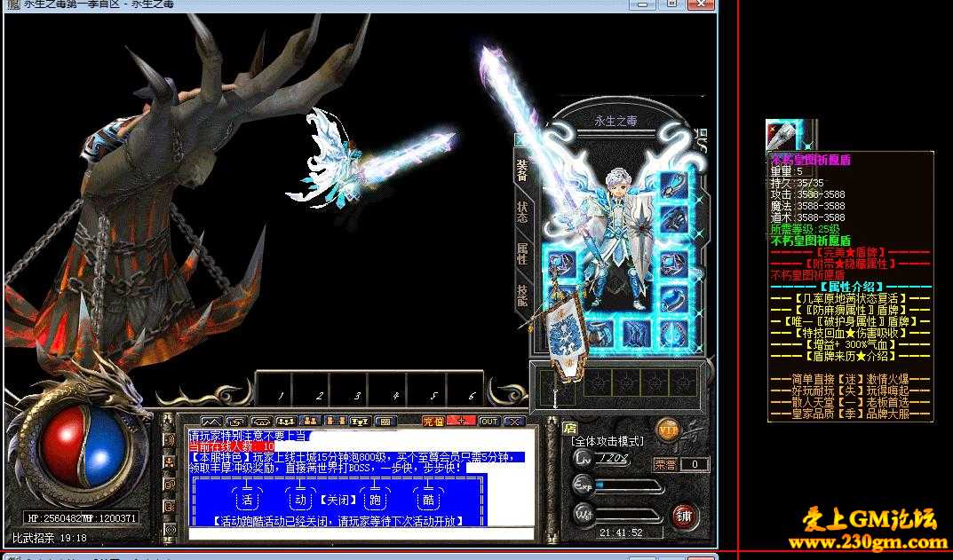Click the 充值 recharge button
The image size is (953, 560).
pyautogui.click(x=433, y=421)
